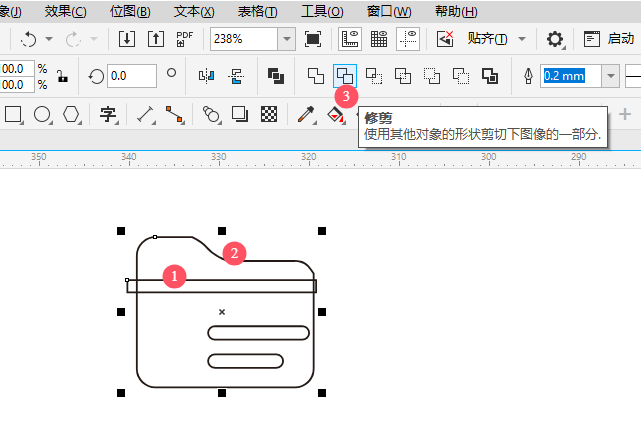Viewport: 641px width, 440px height.
Task: Select the Drop shadow tool
Action: click(240, 114)
